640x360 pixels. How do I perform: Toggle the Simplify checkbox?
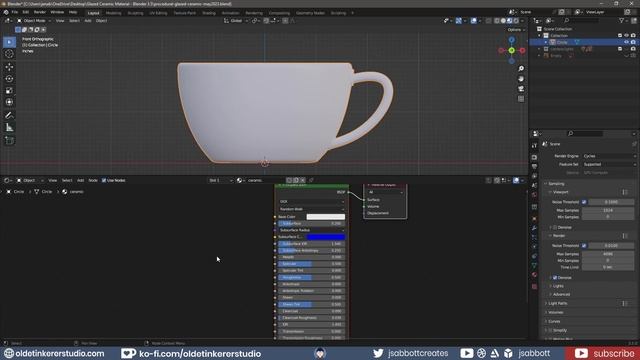coord(550,330)
